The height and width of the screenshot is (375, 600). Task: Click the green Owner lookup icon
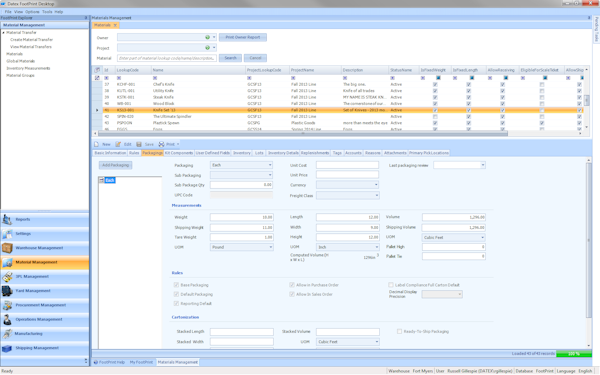(207, 38)
